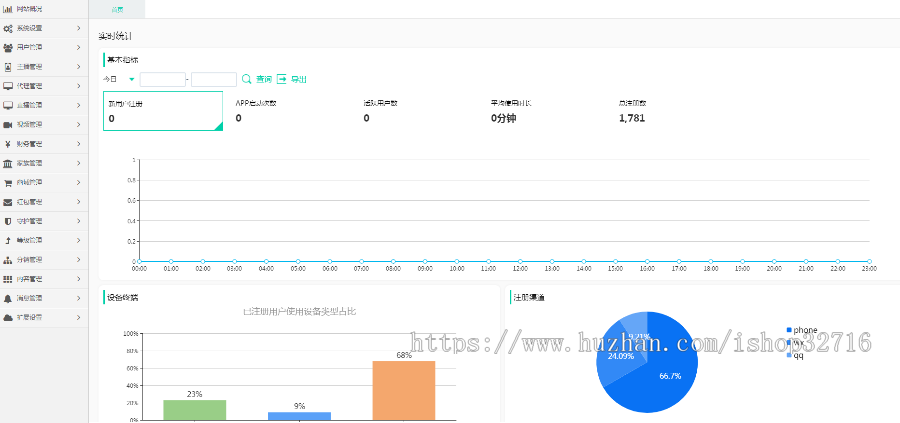Click the 00:00 data point on line chart
Image resolution: width=900 pixels, height=423 pixels.
pyautogui.click(x=139, y=261)
